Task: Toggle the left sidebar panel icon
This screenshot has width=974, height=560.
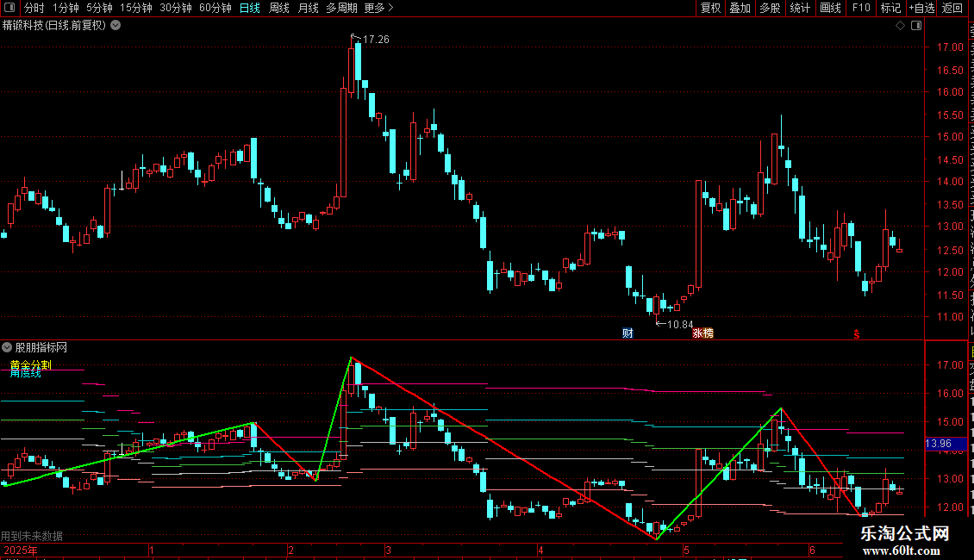Action: tap(9, 8)
